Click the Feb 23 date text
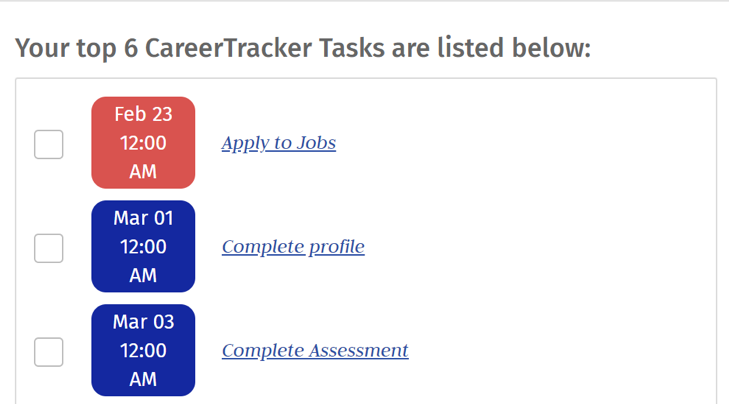 (143, 114)
